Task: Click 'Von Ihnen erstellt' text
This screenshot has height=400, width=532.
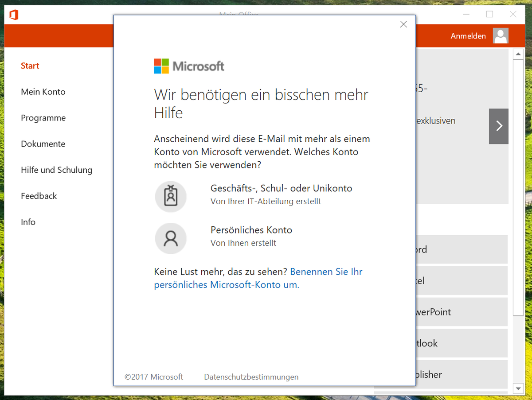Action: click(x=243, y=243)
